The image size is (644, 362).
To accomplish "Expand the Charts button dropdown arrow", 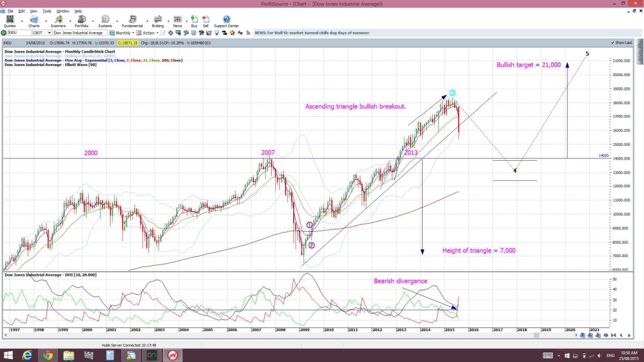I will 45,21.
